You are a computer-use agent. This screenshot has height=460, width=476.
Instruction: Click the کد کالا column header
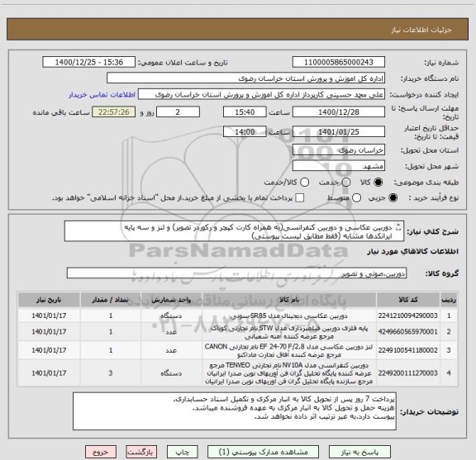point(408,300)
